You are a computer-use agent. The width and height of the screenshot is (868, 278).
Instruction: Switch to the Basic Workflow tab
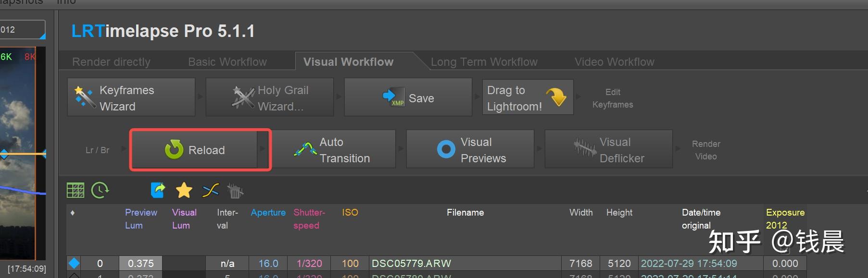click(227, 62)
